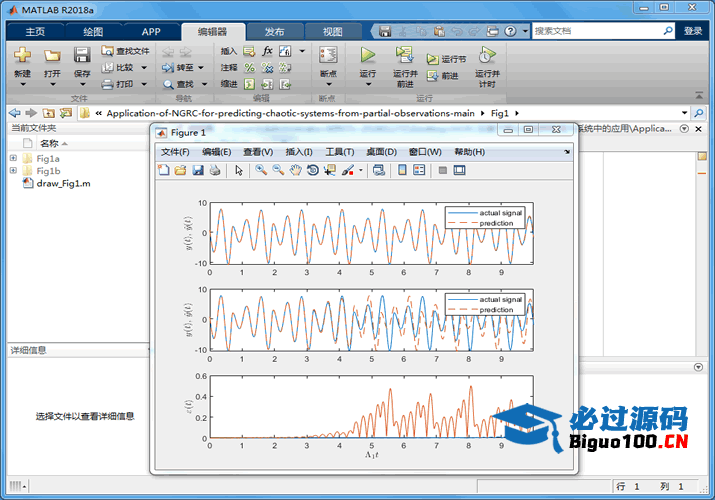Image resolution: width=715 pixels, height=500 pixels.
Task: Click Go To (转至) button
Action: tap(178, 67)
